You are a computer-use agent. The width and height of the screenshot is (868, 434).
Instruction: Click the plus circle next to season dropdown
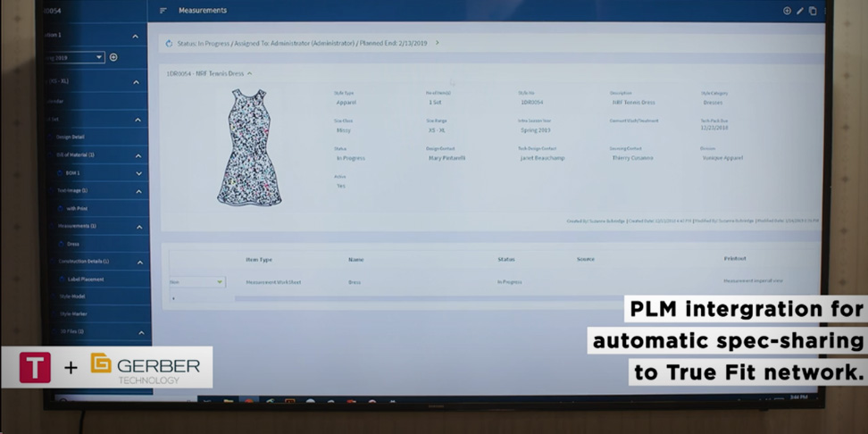(x=113, y=57)
